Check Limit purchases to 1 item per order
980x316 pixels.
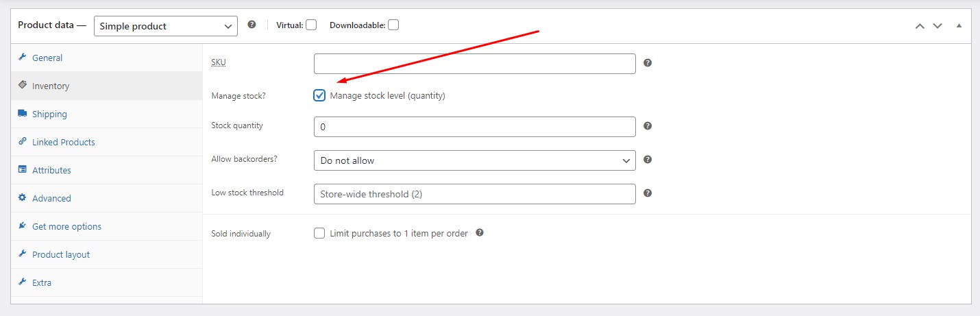(319, 233)
